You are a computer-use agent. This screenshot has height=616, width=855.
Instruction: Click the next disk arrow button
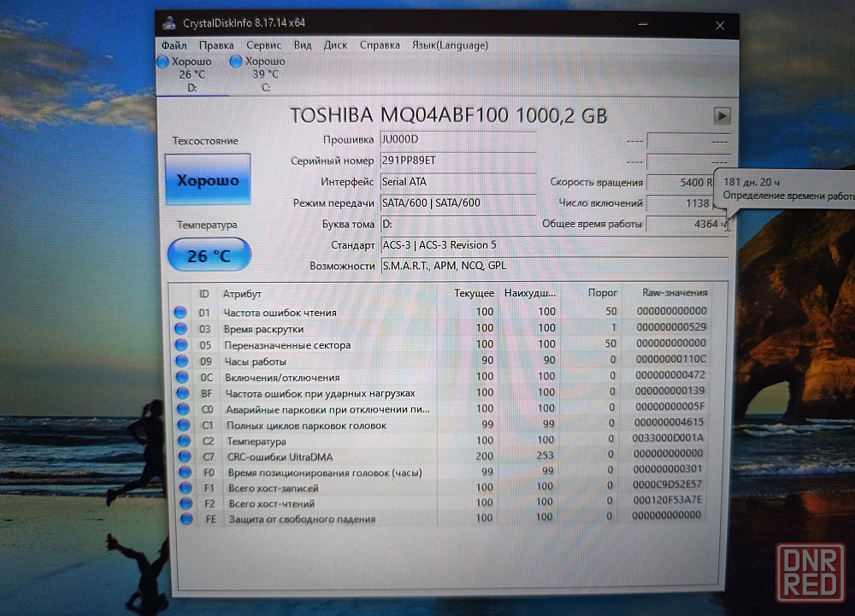[x=722, y=115]
